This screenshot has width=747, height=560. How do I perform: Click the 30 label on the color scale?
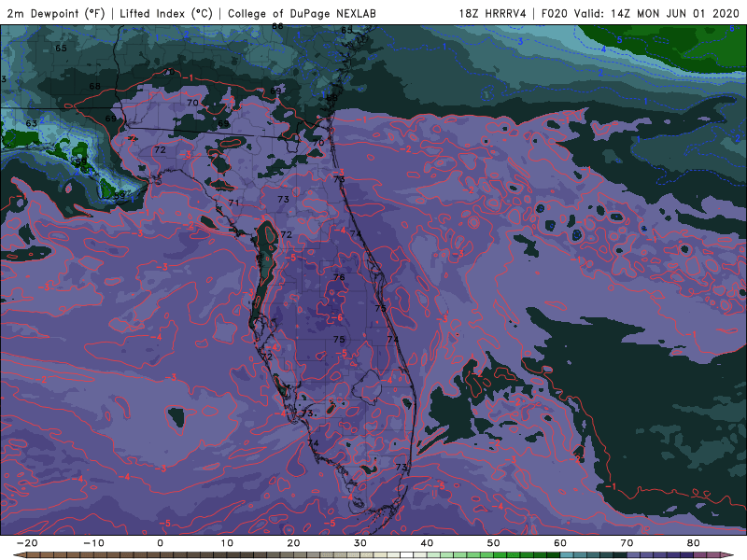[x=360, y=543]
